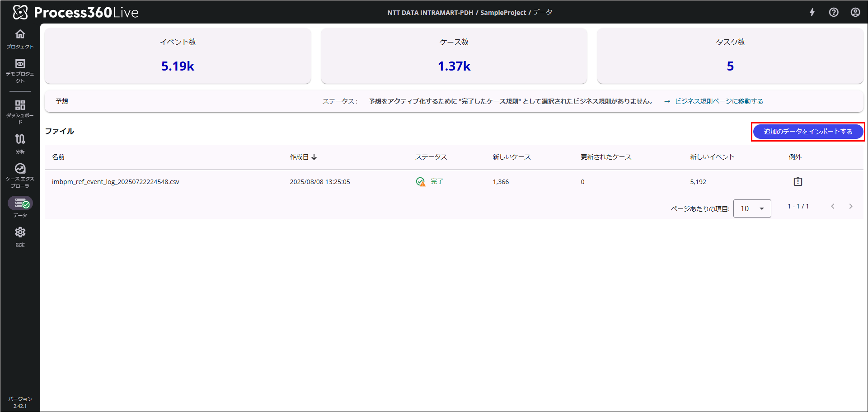The height and width of the screenshot is (412, 868).
Task: Open Settings gear in the sidebar
Action: [x=20, y=233]
